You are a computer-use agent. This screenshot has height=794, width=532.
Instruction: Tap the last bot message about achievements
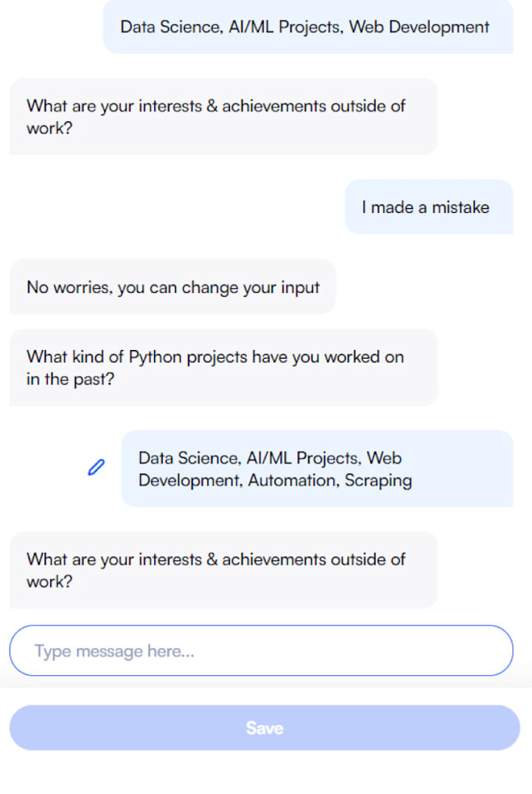tap(223, 570)
